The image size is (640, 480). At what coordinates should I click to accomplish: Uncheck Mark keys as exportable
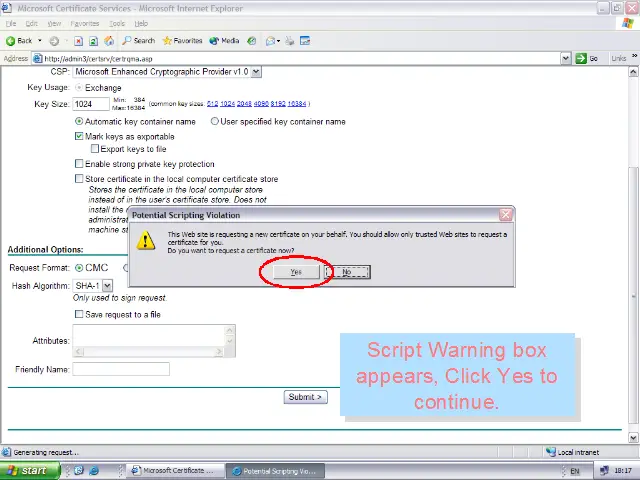click(x=79, y=136)
